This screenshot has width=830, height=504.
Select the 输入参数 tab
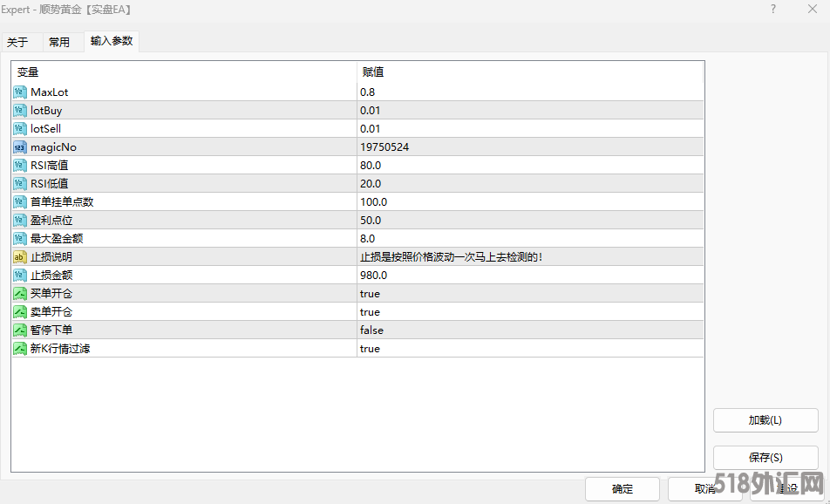(112, 41)
